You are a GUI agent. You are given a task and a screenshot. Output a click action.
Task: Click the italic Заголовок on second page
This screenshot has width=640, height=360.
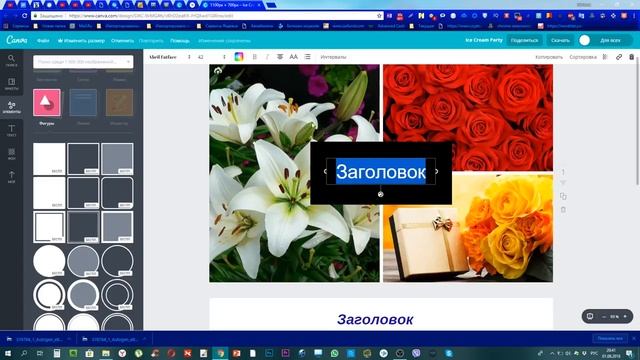pos(375,320)
